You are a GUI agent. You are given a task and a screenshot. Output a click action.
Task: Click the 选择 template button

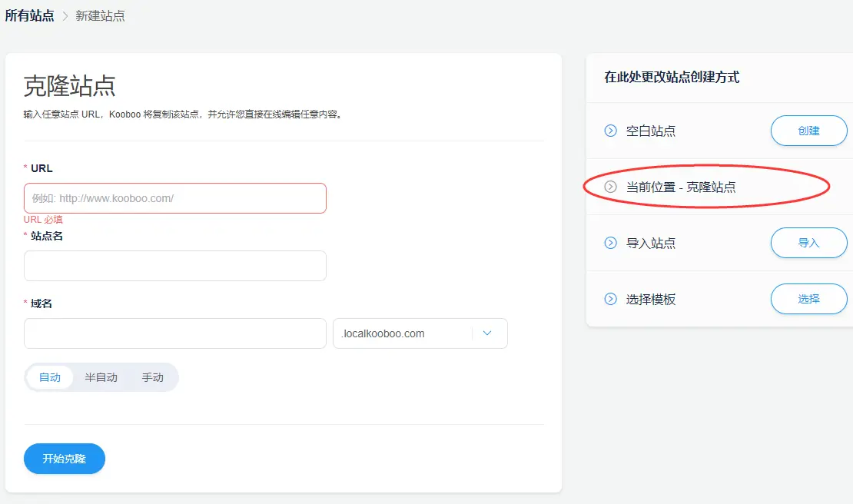click(808, 299)
